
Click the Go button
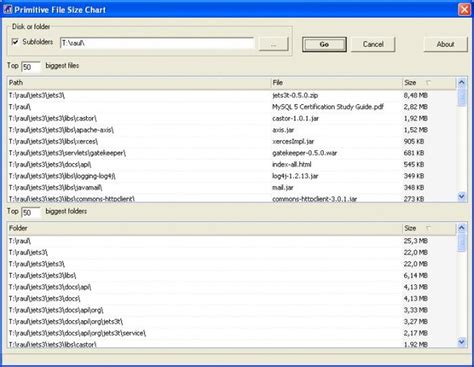tap(324, 44)
